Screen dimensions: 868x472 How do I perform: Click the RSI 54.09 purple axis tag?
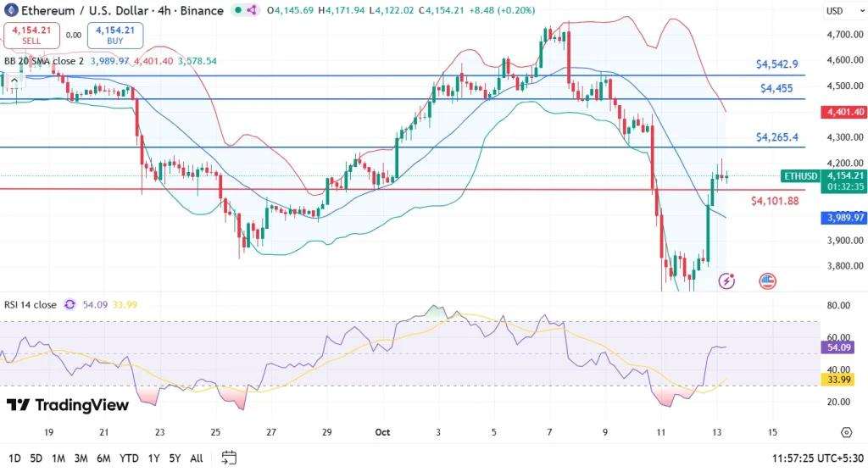pos(838,347)
